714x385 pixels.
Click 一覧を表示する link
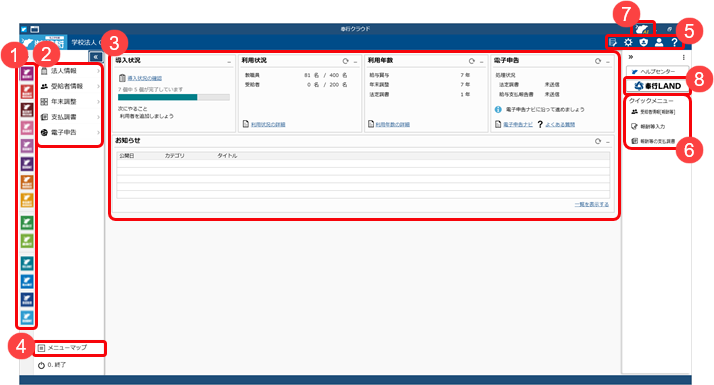[592, 204]
